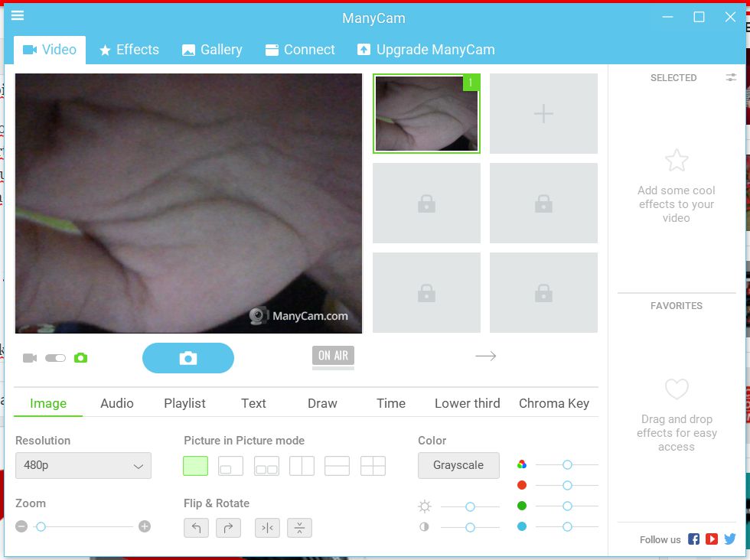Switch to the Effects tab
The height and width of the screenshot is (560, 750).
point(129,50)
